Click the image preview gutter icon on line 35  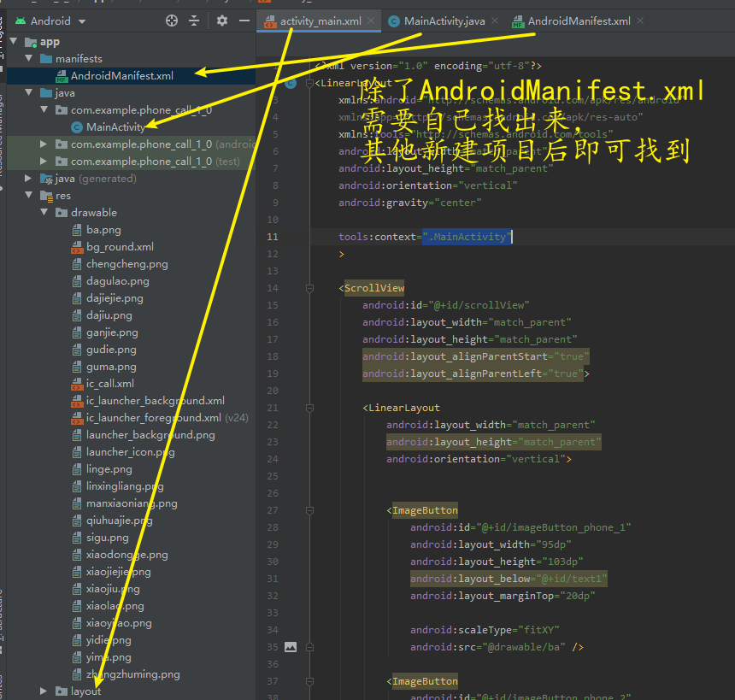pyautogui.click(x=291, y=647)
